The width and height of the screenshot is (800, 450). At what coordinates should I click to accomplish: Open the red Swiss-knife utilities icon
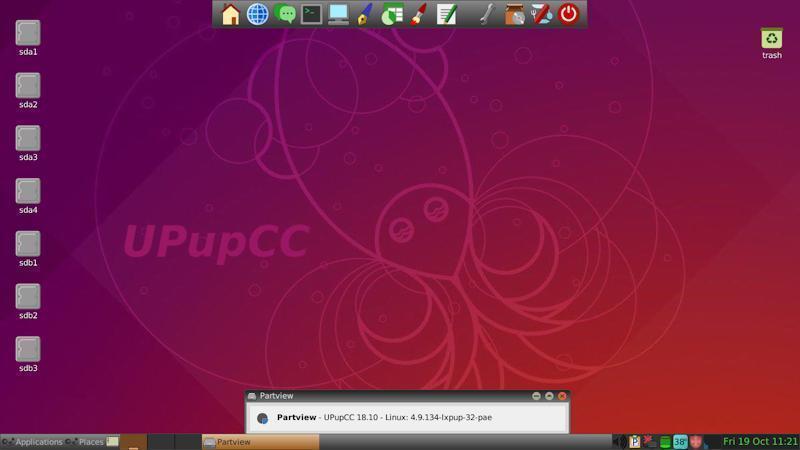click(x=541, y=14)
